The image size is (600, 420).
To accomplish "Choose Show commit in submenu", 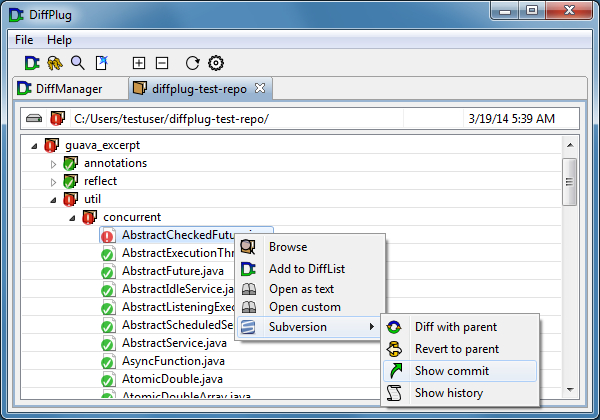I will click(460, 371).
